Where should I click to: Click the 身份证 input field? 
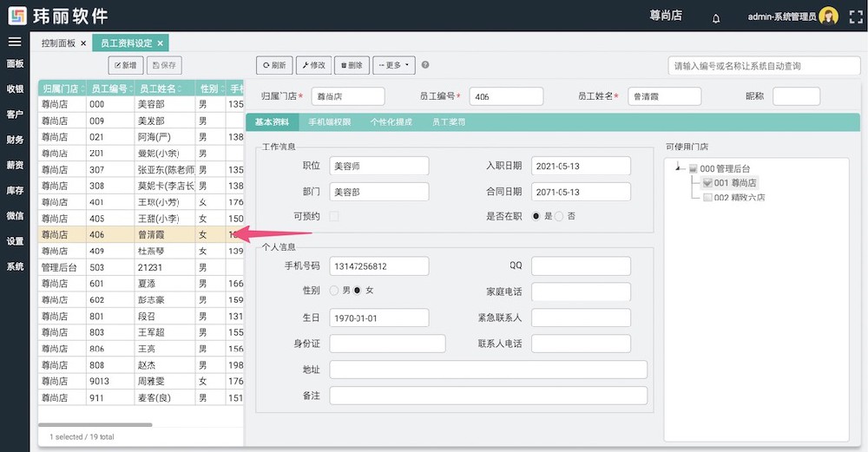click(387, 344)
